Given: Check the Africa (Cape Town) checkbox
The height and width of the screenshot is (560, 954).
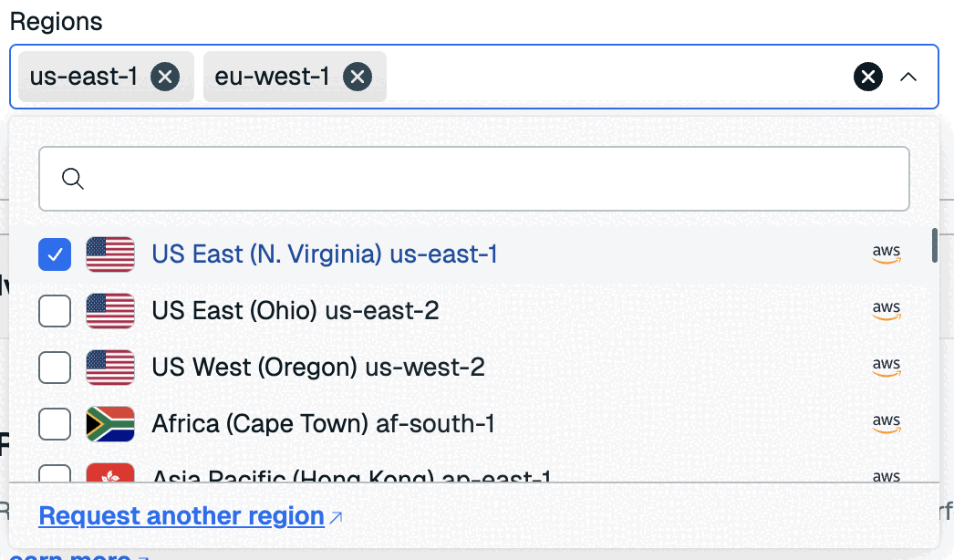Looking at the screenshot, I should [x=55, y=424].
